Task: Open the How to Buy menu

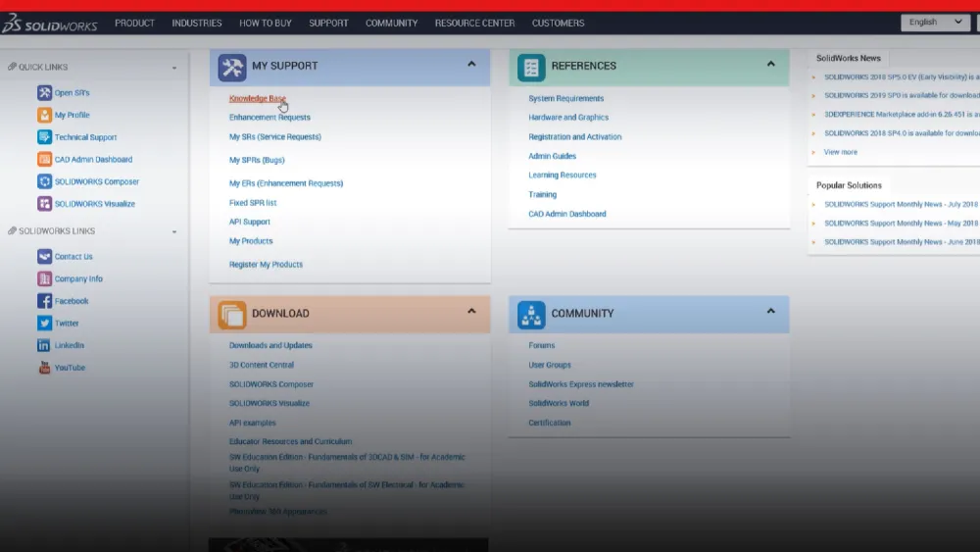Action: click(x=265, y=24)
